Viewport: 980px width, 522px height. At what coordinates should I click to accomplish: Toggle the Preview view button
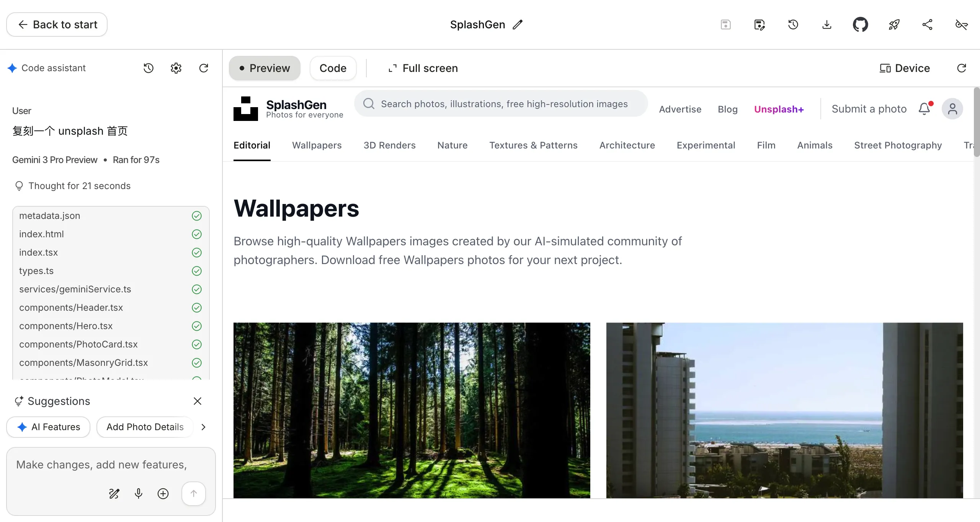(x=265, y=68)
